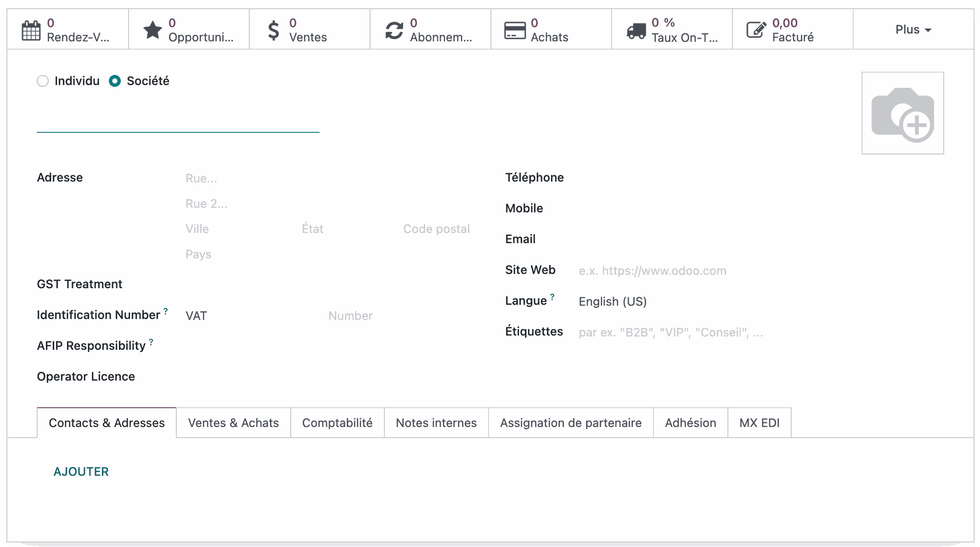This screenshot has width=980, height=547.
Task: Click the Opportunités star icon
Action: [x=152, y=29]
